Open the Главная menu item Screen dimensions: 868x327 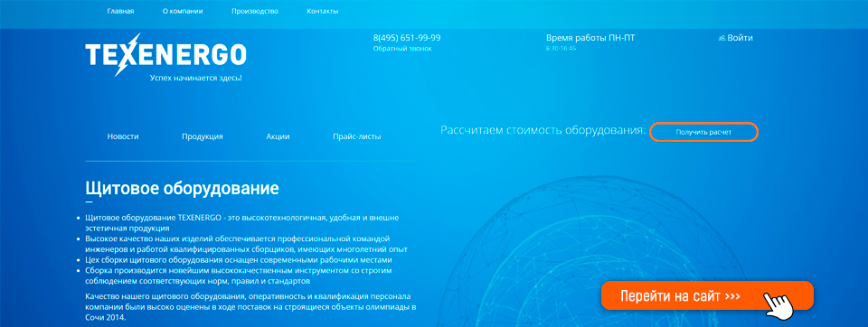[x=120, y=11]
